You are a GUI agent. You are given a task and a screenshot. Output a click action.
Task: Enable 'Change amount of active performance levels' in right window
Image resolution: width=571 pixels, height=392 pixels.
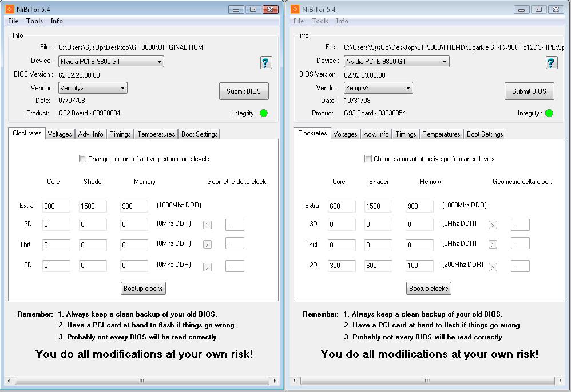tap(368, 158)
